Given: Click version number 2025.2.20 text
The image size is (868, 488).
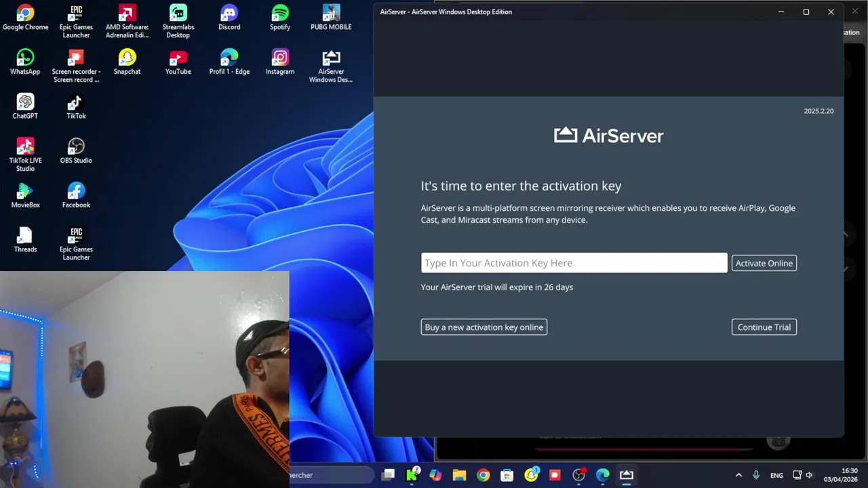Looking at the screenshot, I should [818, 110].
